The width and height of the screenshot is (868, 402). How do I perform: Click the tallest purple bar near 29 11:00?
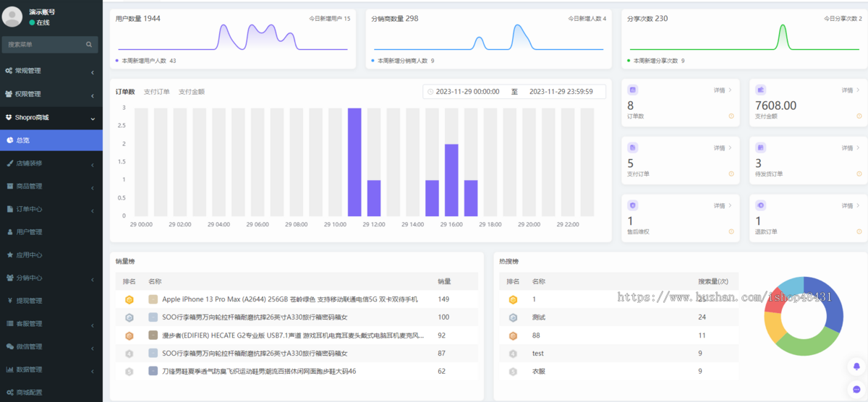pyautogui.click(x=354, y=162)
